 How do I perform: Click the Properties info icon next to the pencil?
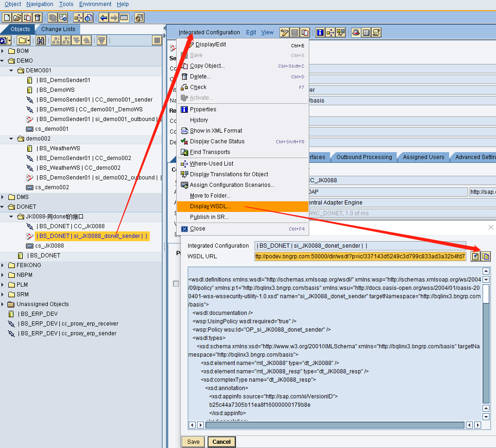tap(320, 32)
